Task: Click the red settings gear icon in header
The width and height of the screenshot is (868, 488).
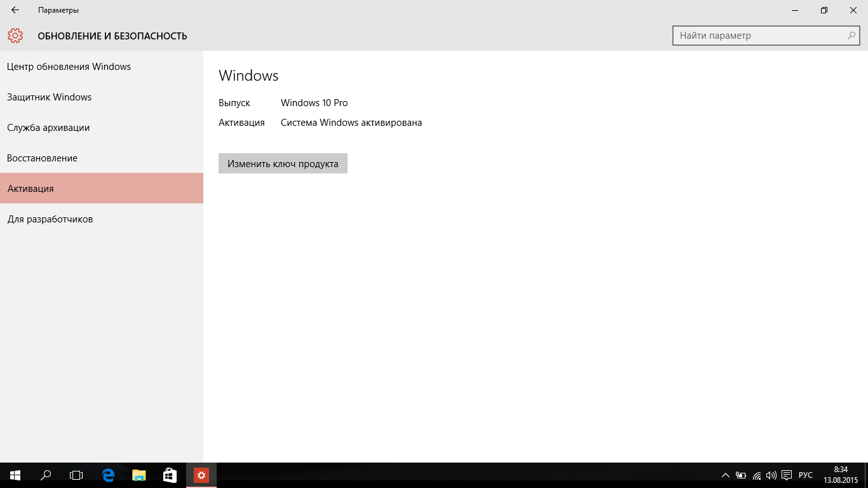Action: [15, 36]
